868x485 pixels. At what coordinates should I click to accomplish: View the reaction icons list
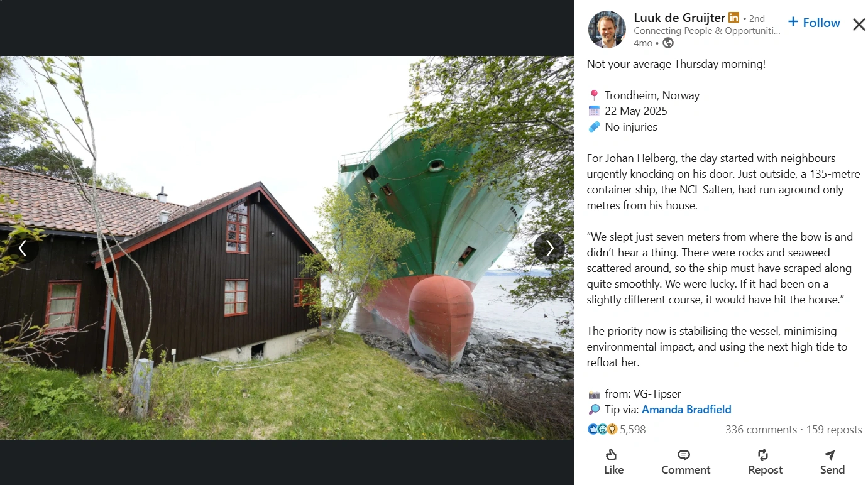pos(602,430)
